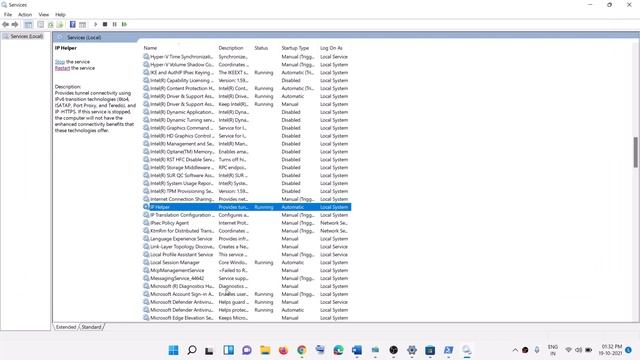Open Microsoft Edge from the taskbar
The height and width of the screenshot is (360, 640).
[x=338, y=350]
